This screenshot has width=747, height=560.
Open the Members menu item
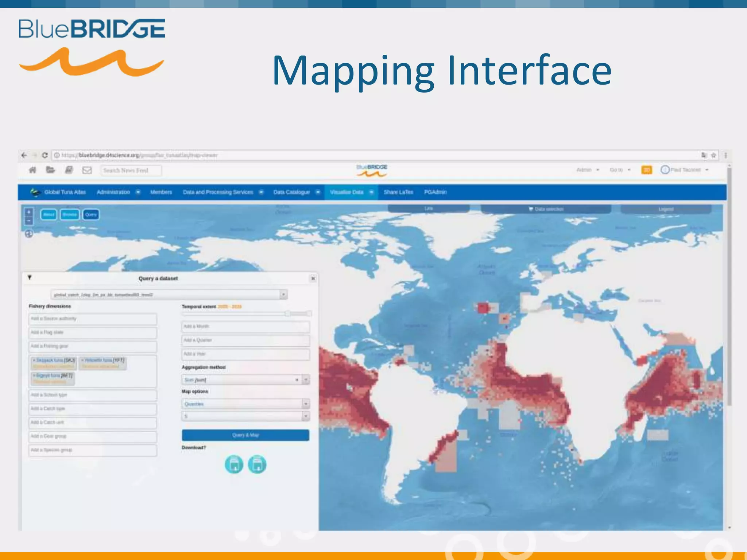tap(161, 192)
